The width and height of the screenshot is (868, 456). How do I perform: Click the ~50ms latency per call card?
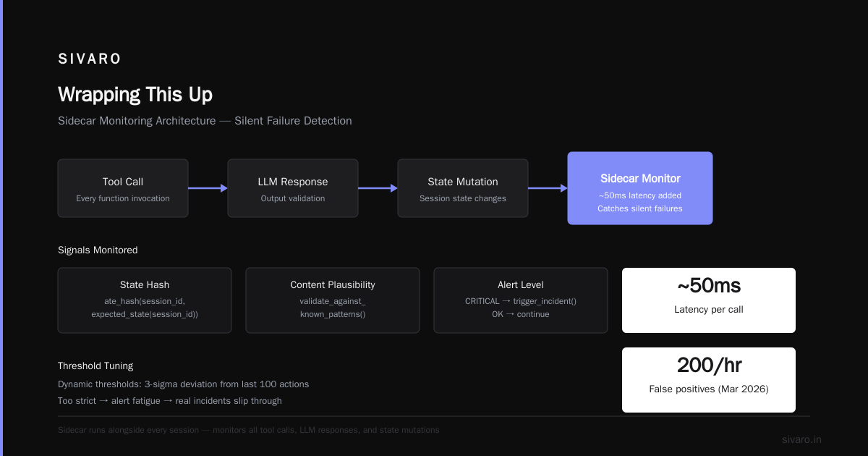[709, 300]
